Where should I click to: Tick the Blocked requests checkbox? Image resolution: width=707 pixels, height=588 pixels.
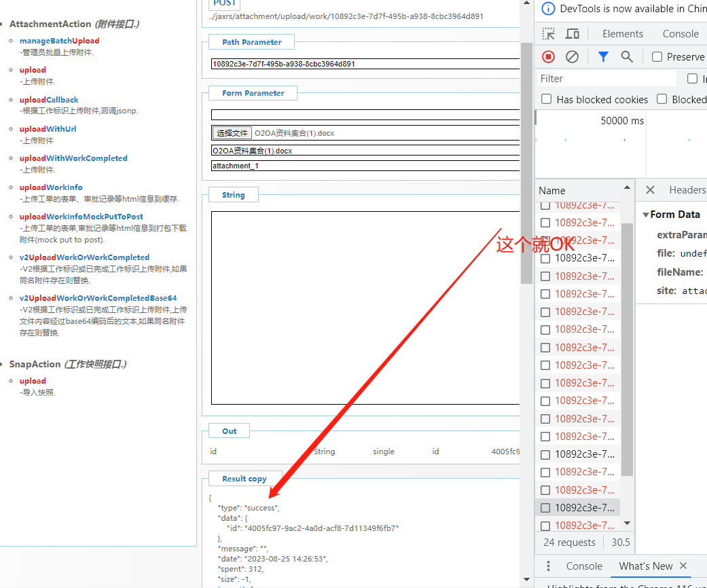point(662,99)
